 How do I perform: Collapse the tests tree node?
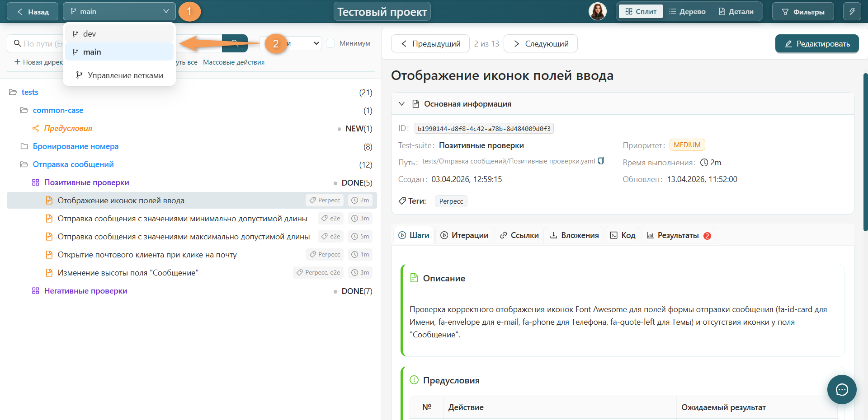[x=30, y=92]
